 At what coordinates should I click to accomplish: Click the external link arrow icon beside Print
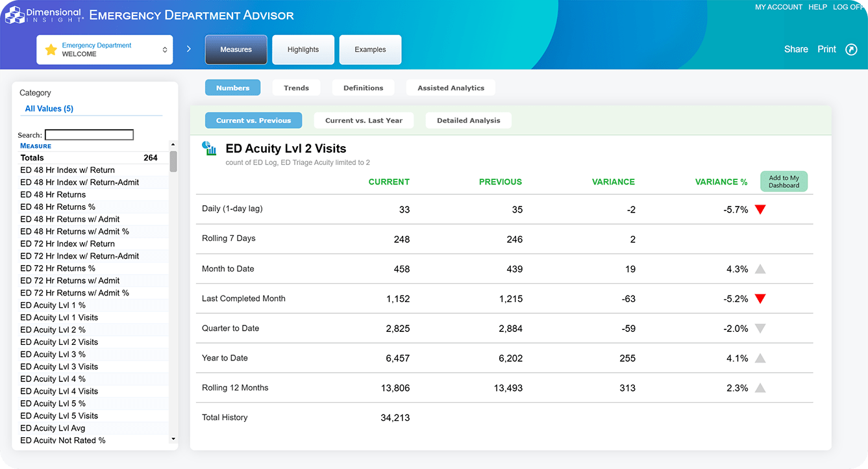point(851,49)
